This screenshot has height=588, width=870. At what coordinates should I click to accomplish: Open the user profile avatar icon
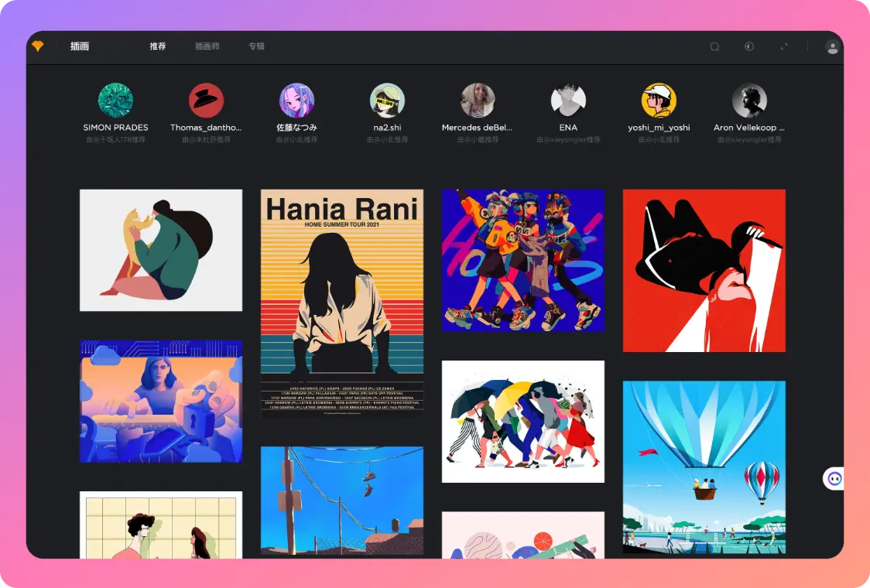(x=832, y=47)
